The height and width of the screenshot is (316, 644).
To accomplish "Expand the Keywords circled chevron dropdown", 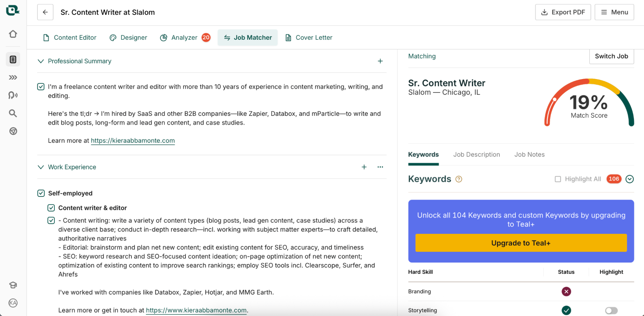I will 630,179.
